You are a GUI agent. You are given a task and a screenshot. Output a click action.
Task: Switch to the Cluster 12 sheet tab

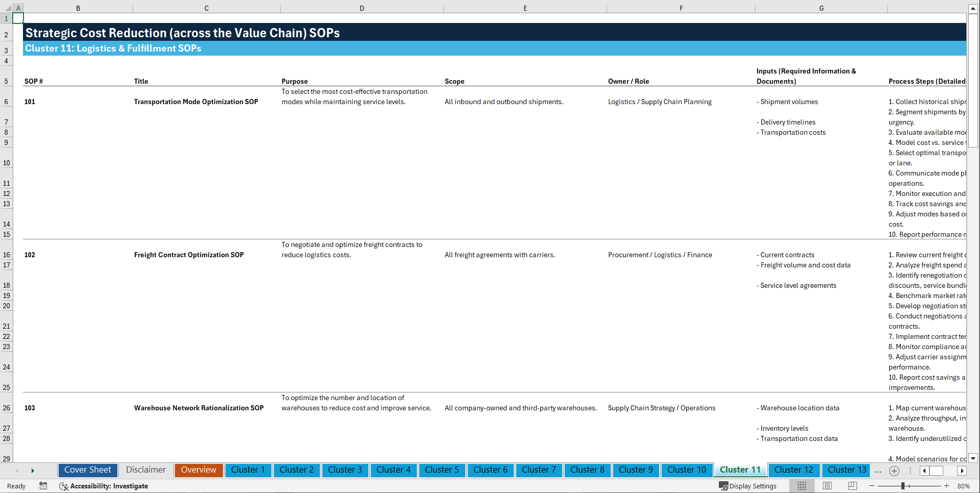click(794, 470)
